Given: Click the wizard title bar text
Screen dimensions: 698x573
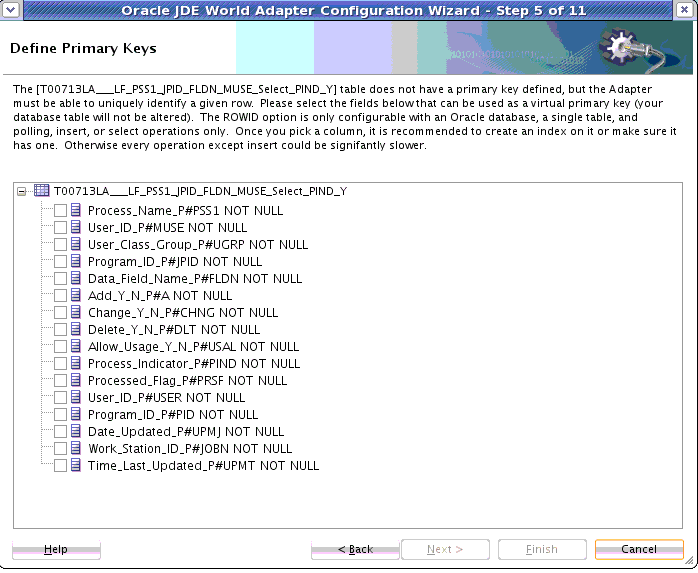Looking at the screenshot, I should click(x=354, y=10).
